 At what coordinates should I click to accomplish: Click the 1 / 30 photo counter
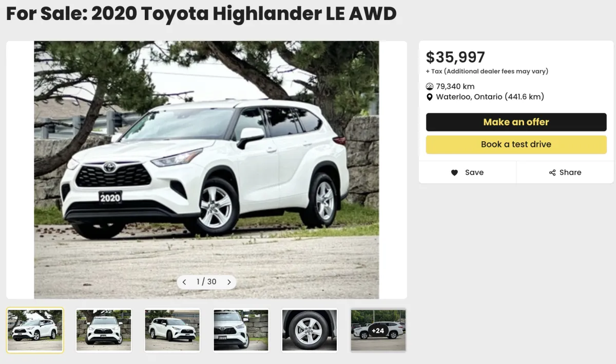206,282
